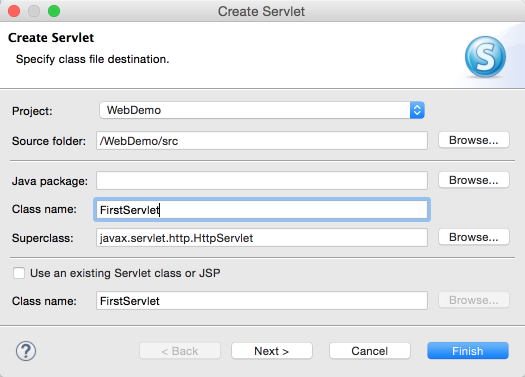Click Browse next to Source folder

473,140
